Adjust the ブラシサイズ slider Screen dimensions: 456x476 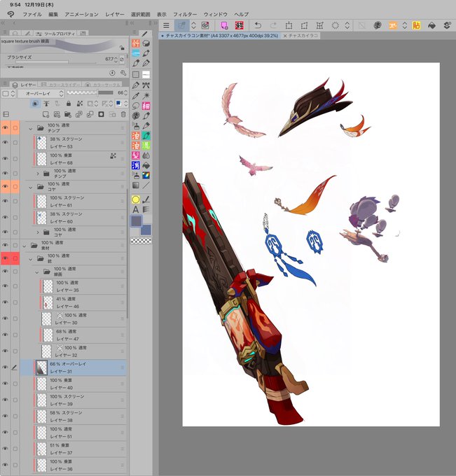click(x=55, y=62)
